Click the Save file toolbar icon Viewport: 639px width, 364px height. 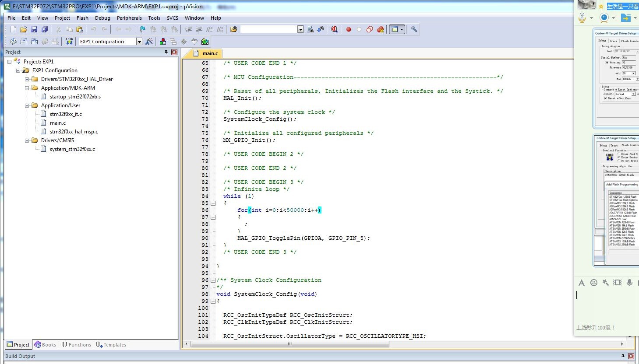point(34,29)
